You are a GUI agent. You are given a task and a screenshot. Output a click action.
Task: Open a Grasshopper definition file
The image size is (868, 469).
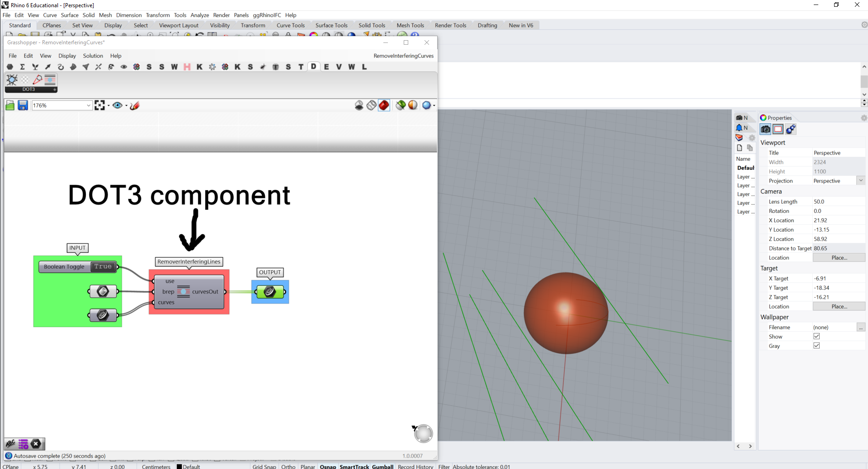9,105
